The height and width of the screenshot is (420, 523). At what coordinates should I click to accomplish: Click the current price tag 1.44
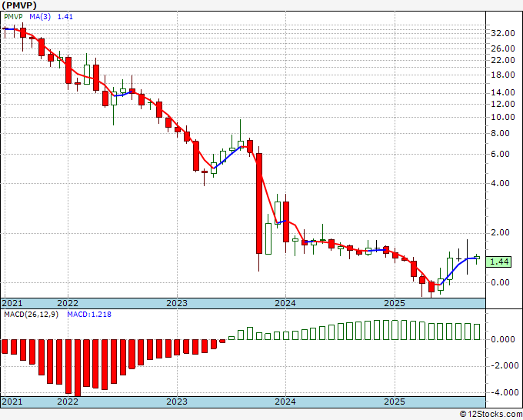(x=498, y=262)
